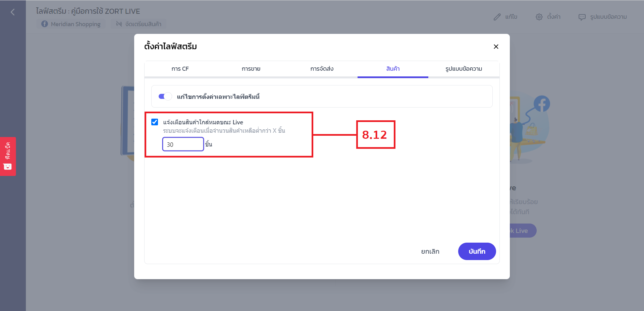Image resolution: width=644 pixels, height=311 pixels.
Task: Click the partially hidden Live button behind dialog
Action: tap(523, 231)
